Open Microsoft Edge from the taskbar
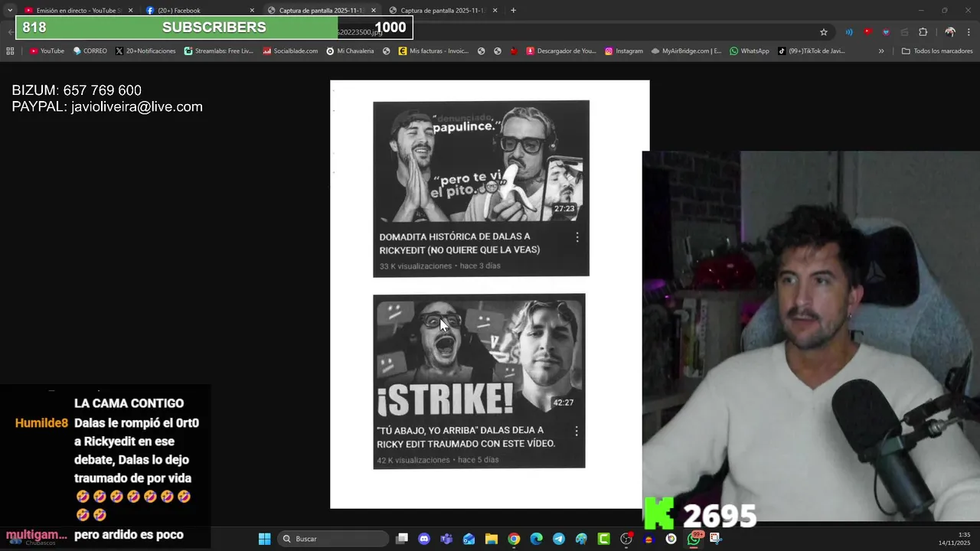The image size is (980, 551). tap(536, 539)
